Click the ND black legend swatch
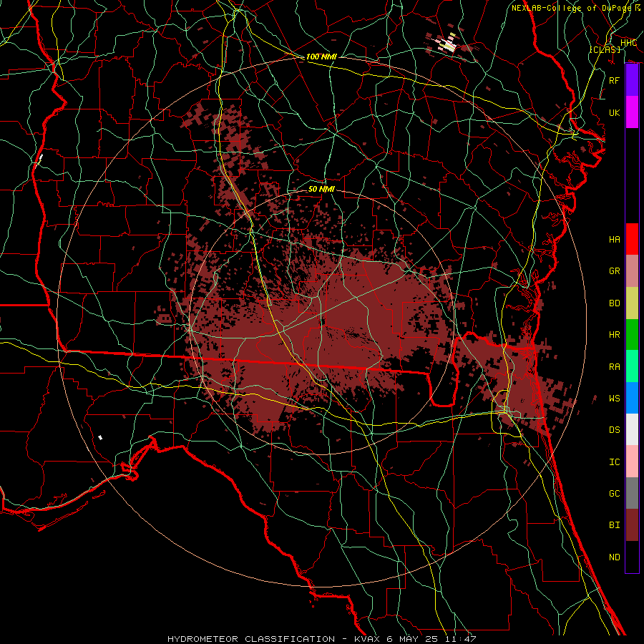The width and height of the screenshot is (644, 644). pos(632,557)
